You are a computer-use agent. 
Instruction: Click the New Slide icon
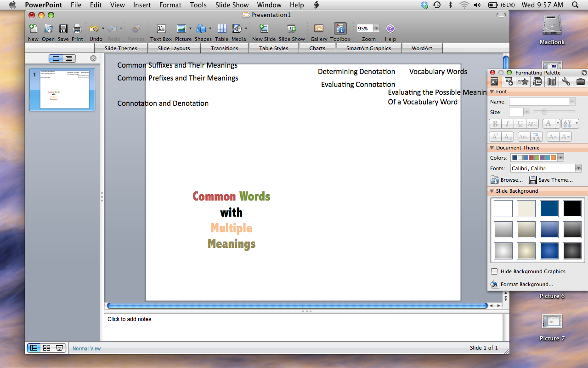click(x=264, y=29)
